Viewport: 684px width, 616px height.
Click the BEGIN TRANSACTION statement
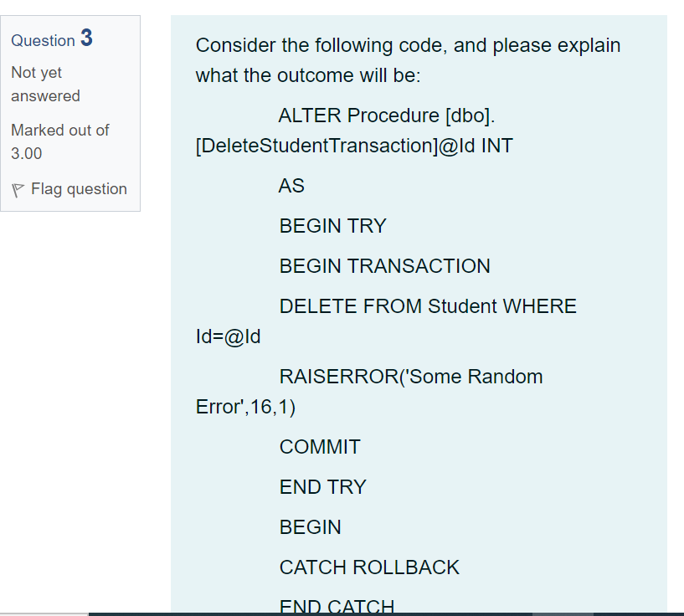click(x=384, y=266)
